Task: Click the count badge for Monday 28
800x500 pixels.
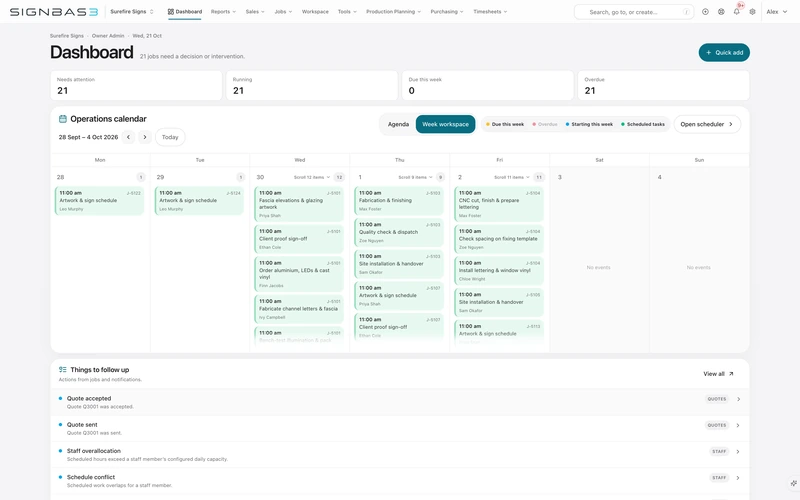Action: point(141,177)
